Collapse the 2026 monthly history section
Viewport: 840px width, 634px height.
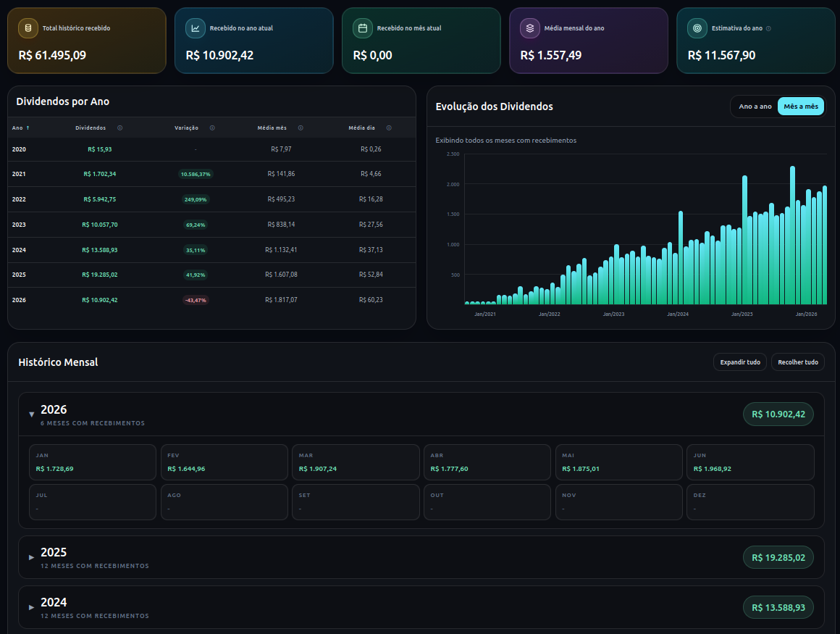tap(32, 414)
